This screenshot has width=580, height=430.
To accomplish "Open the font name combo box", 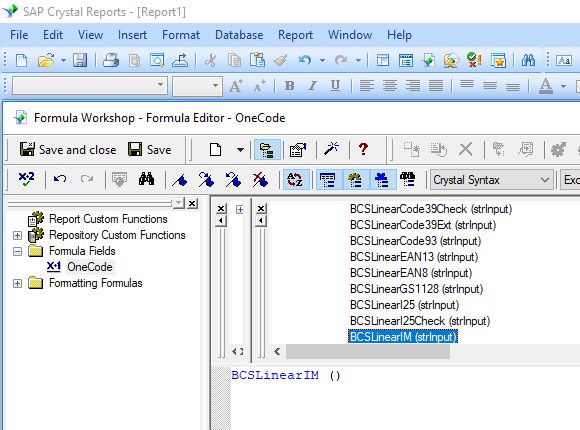I will [x=90, y=86].
